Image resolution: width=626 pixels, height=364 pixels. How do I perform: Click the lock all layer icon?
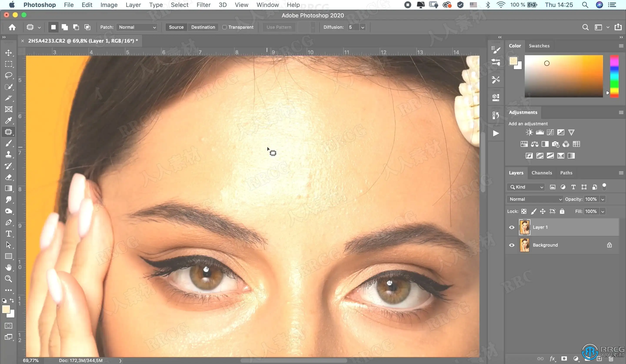point(562,211)
